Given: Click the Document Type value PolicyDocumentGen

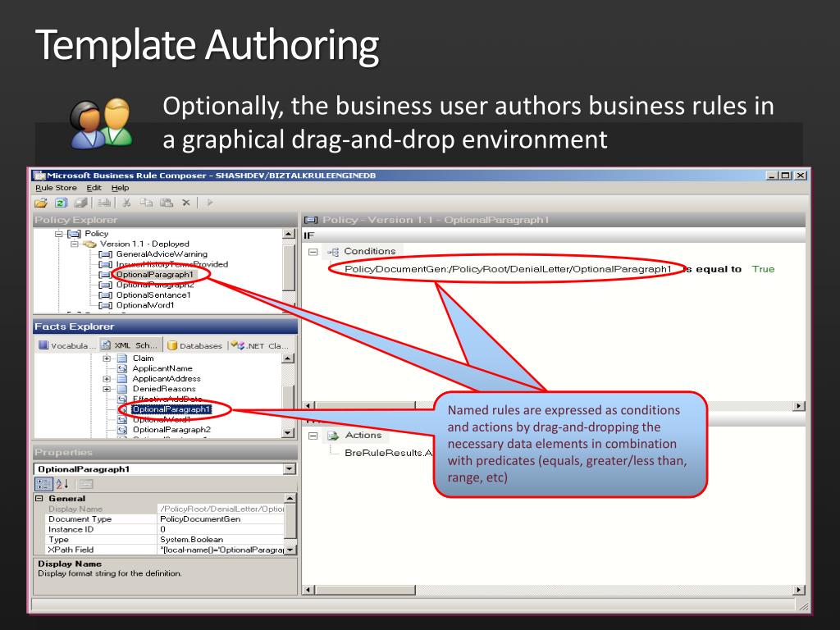Looking at the screenshot, I should click(221, 519).
